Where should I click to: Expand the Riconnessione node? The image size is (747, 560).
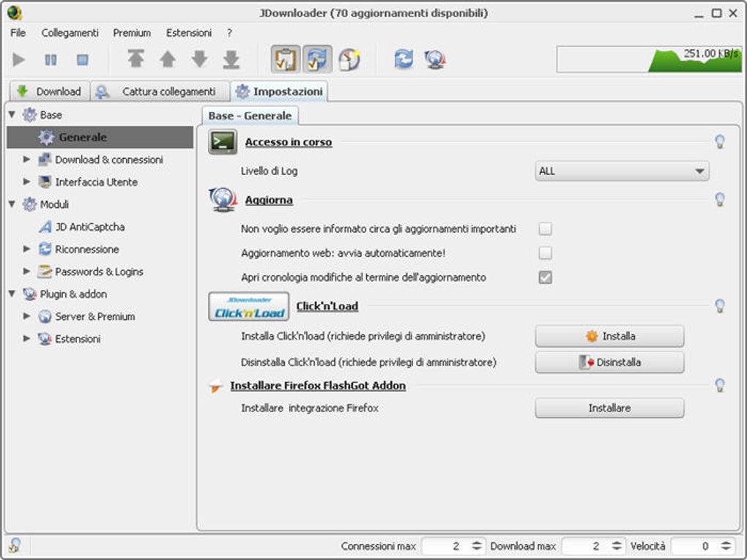(x=26, y=249)
